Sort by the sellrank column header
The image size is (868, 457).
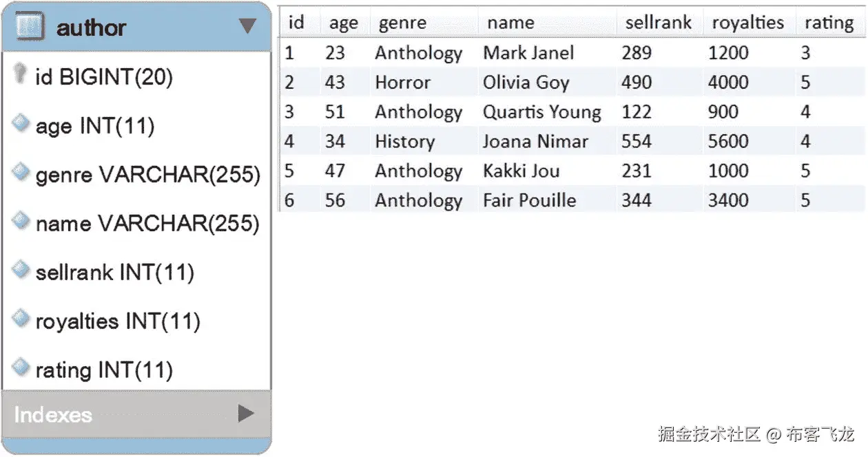tap(658, 23)
